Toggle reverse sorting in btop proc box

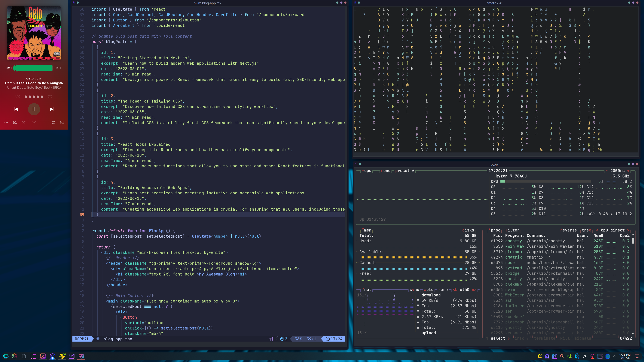point(569,230)
